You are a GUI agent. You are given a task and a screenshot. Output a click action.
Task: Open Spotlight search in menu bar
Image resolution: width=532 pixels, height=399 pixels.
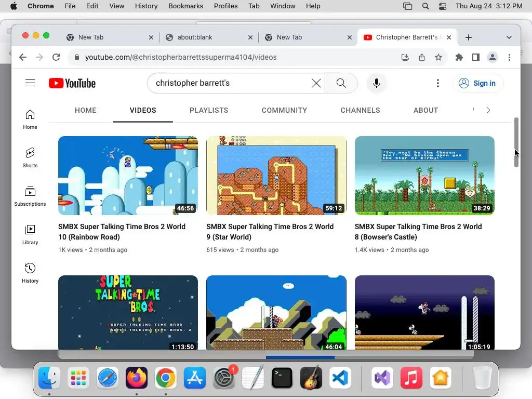click(x=425, y=6)
